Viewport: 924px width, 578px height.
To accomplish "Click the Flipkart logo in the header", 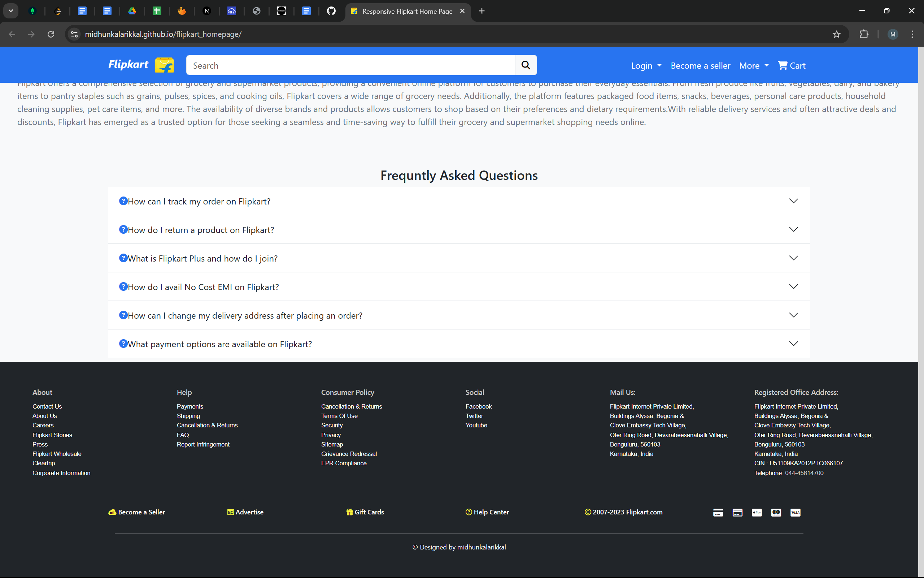I will 141,65.
